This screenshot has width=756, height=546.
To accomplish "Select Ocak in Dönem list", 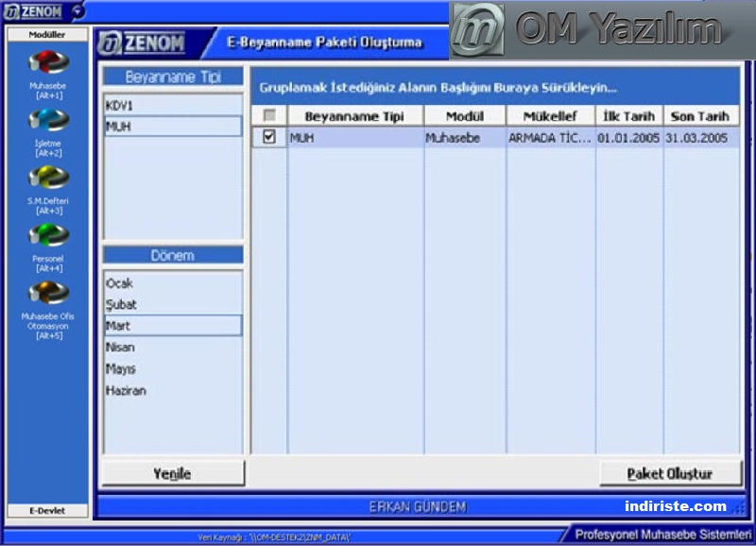I will pyautogui.click(x=173, y=283).
